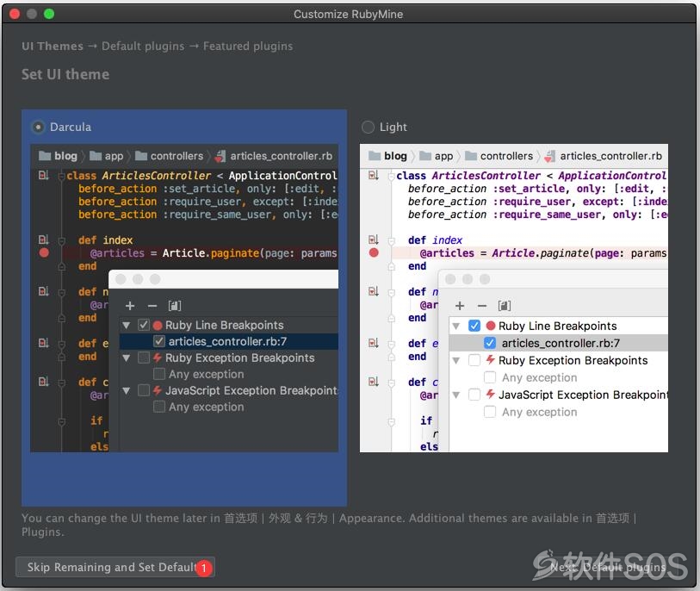
Task: Click the controllers folder icon in Light breadcrumb
Action: tap(471, 156)
